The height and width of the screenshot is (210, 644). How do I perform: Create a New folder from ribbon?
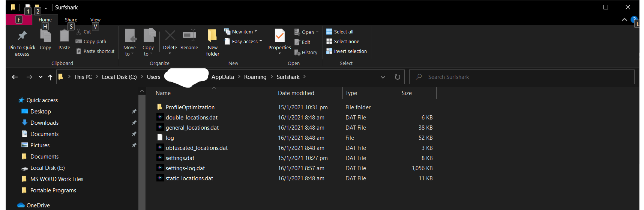(213, 36)
